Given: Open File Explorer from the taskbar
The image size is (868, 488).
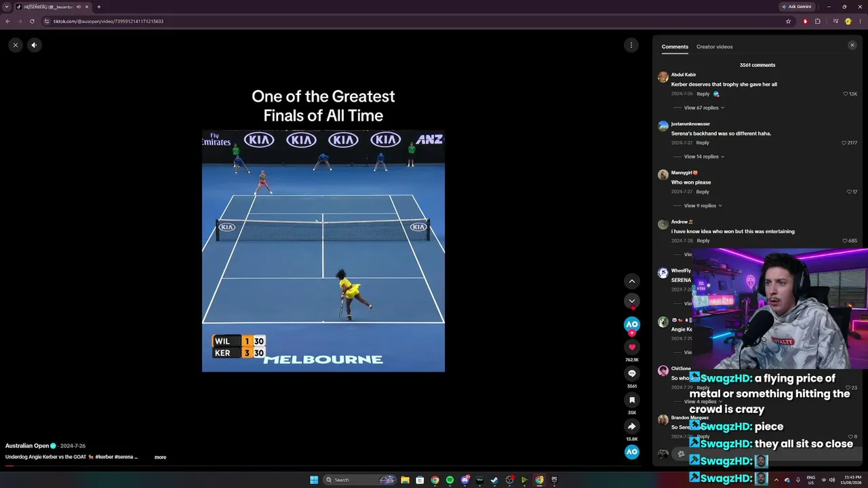Looking at the screenshot, I should tap(405, 480).
